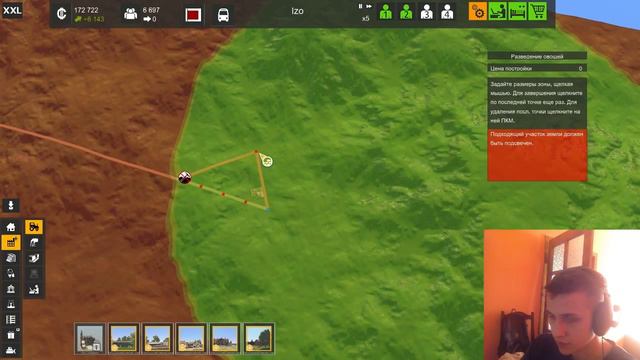Open the gift box menu icon
This screenshot has width=640, height=360.
(11, 335)
